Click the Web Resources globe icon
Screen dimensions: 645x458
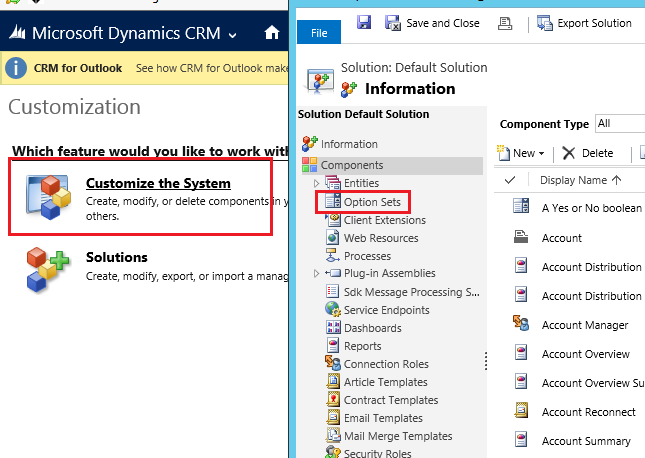[333, 238]
